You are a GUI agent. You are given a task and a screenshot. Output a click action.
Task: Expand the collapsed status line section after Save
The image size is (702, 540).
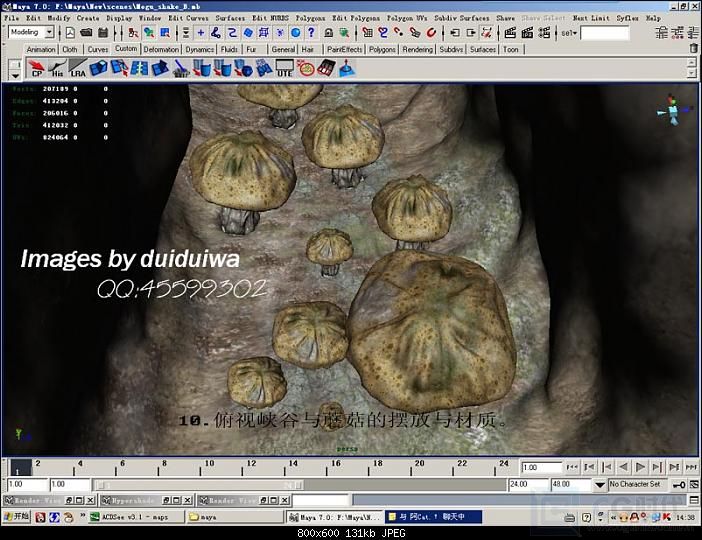116,33
